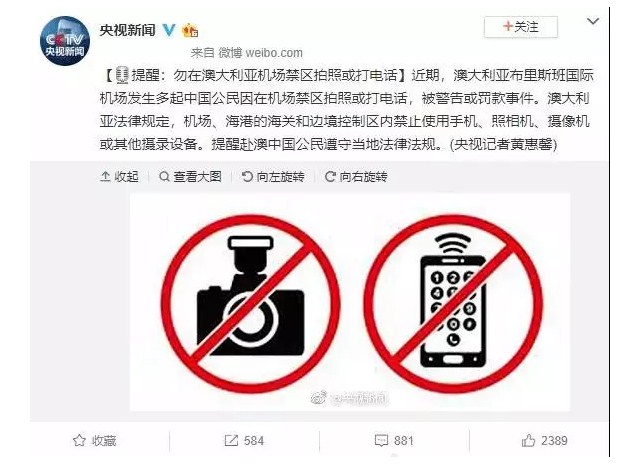The image size is (619, 467).
Task: Click the repost icon showing 584
Action: point(231,440)
